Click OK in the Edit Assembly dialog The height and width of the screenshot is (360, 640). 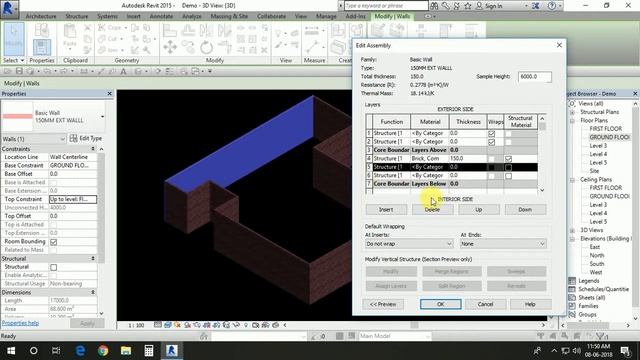pyautogui.click(x=440, y=304)
